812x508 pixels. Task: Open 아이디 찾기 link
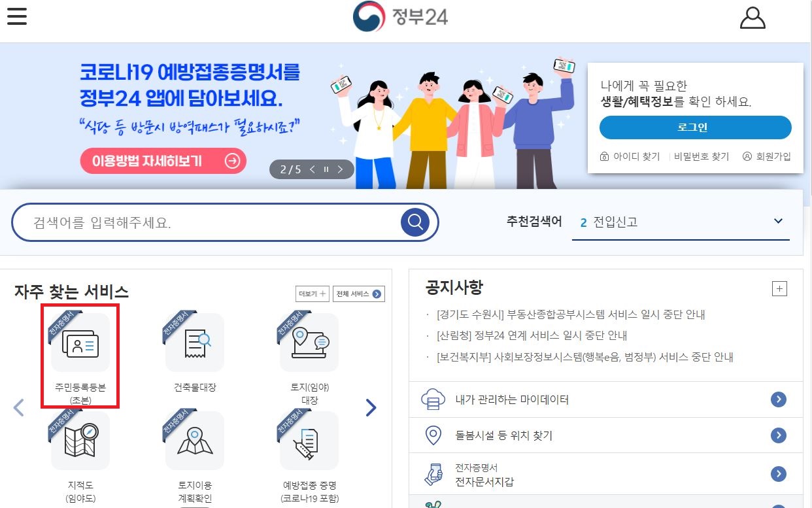(x=630, y=157)
